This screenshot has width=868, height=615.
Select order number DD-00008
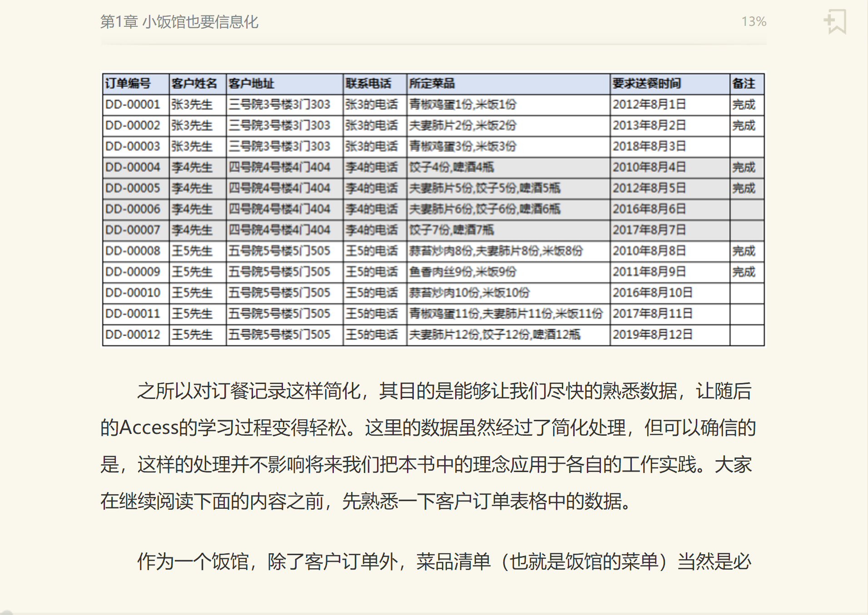tap(133, 251)
